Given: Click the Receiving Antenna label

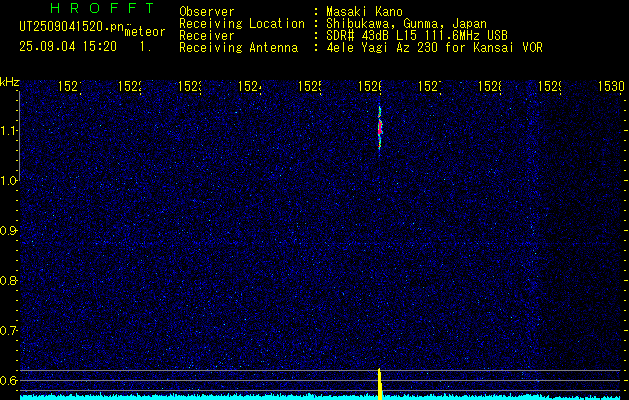Looking at the screenshot, I should coord(239,48).
